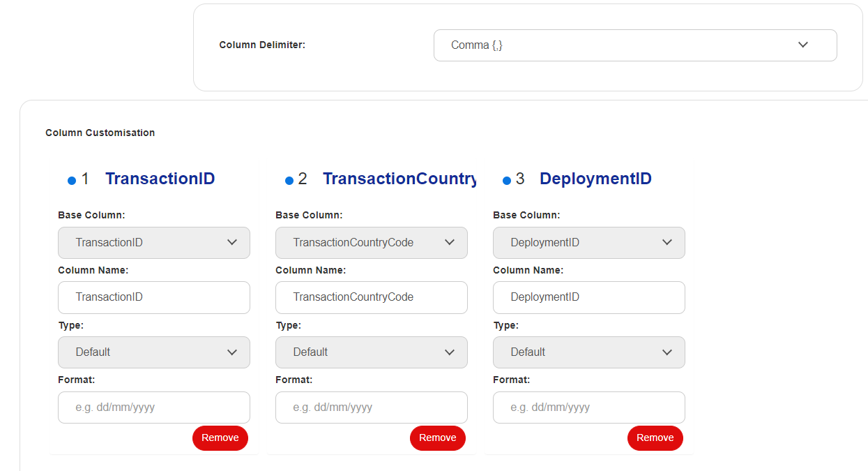Viewport: 868px width, 471px height.
Task: Edit the TransactionID Column Name field
Action: point(154,297)
